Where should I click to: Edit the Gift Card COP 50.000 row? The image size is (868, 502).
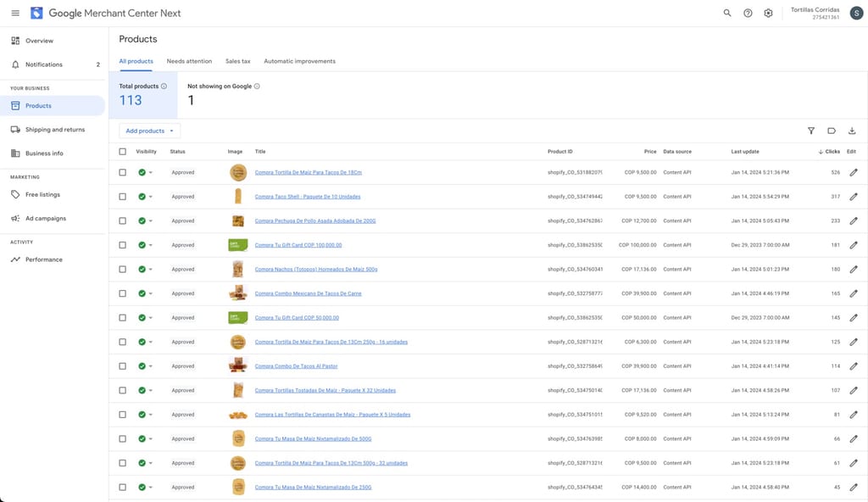pos(854,317)
